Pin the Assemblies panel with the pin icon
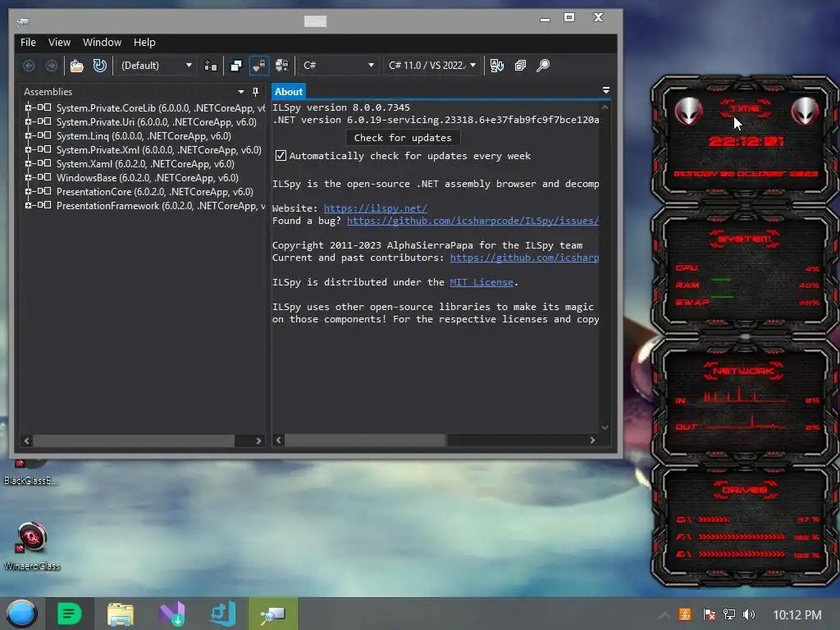Screen dimensions: 840x630 (256, 92)
